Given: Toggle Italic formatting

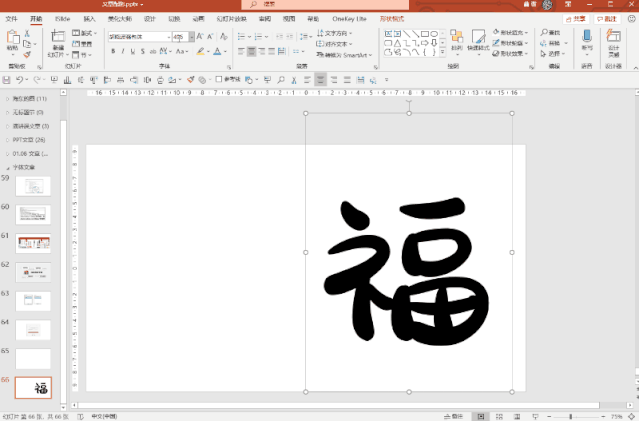Looking at the screenshot, I should coord(123,51).
